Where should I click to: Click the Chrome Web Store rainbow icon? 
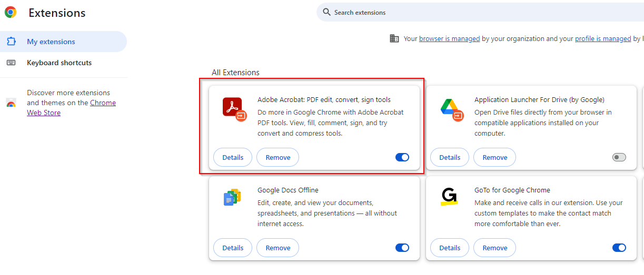(11, 103)
